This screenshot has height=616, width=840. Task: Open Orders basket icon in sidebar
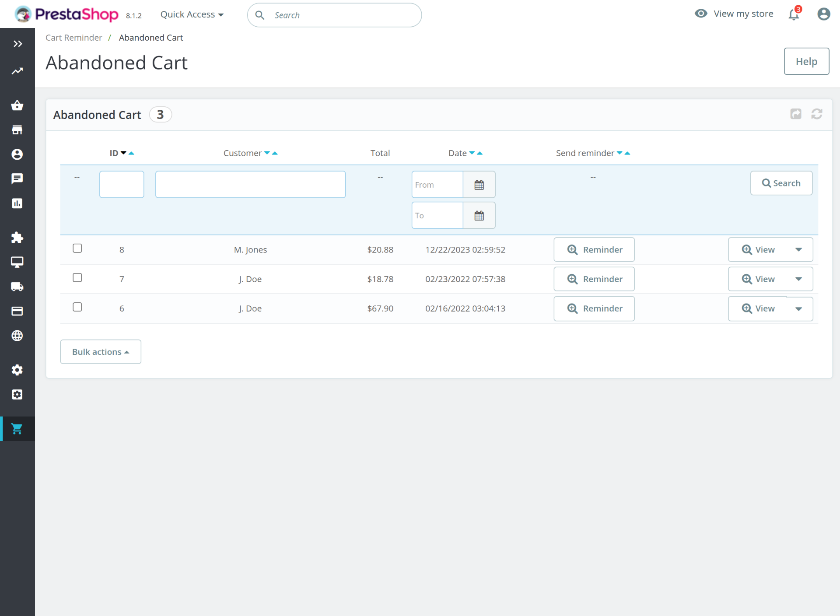pos(17,105)
